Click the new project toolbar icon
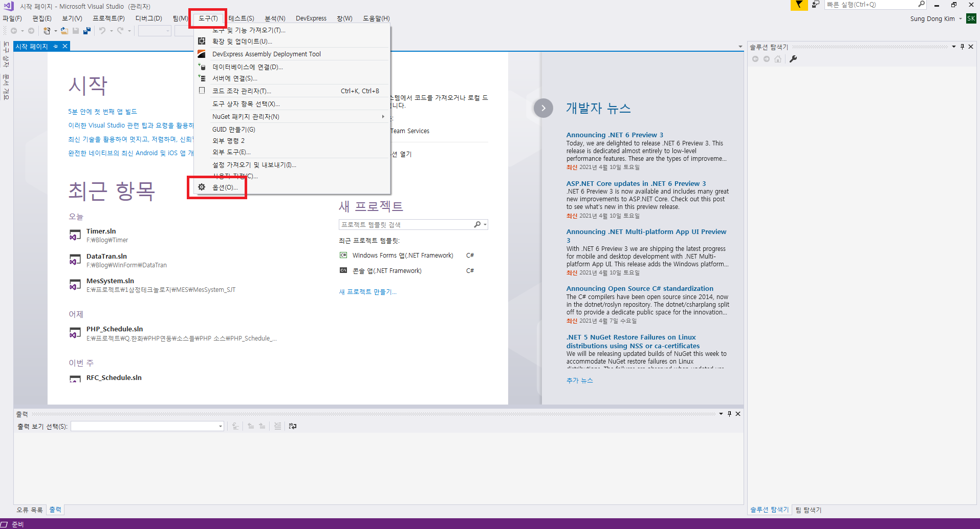 (47, 31)
